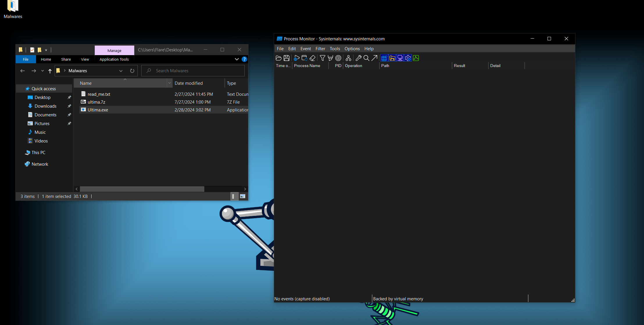This screenshot has height=325, width=644.
Task: Toggle Show Process and Thread Activity icon
Action: click(x=408, y=58)
